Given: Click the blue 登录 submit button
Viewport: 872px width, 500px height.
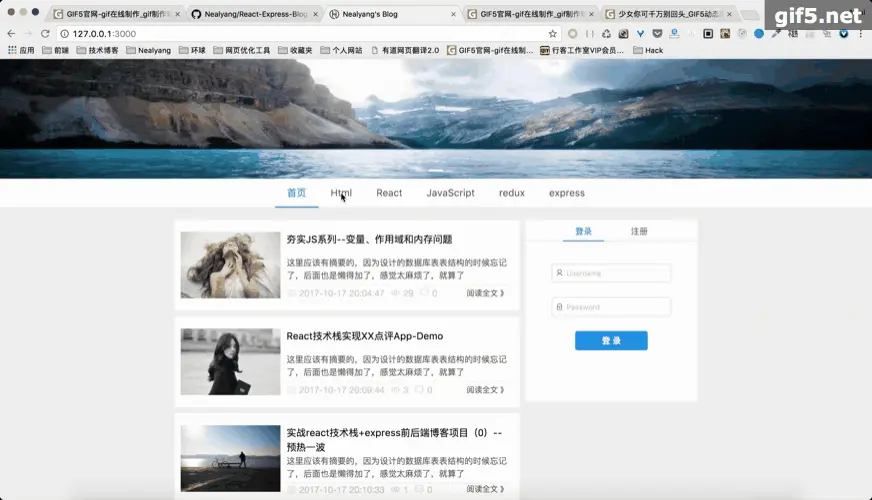Looking at the screenshot, I should 611,341.
